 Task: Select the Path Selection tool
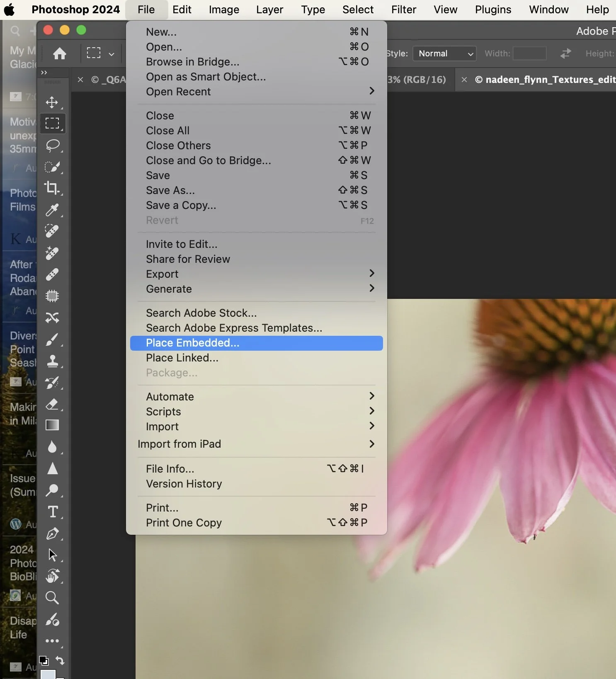[53, 555]
